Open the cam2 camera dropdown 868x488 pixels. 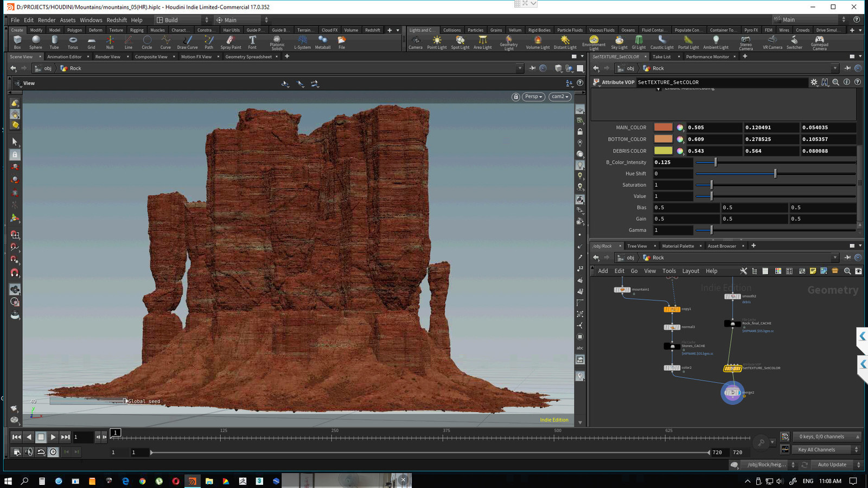(560, 97)
